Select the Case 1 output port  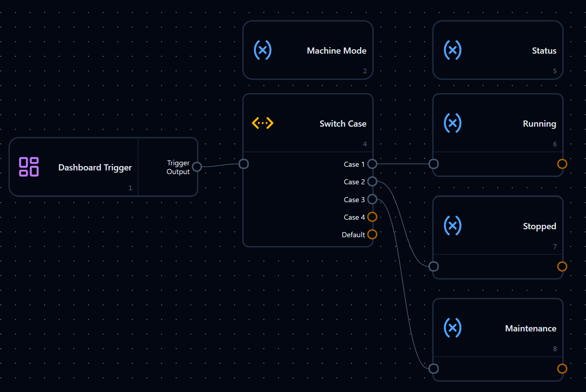(372, 164)
